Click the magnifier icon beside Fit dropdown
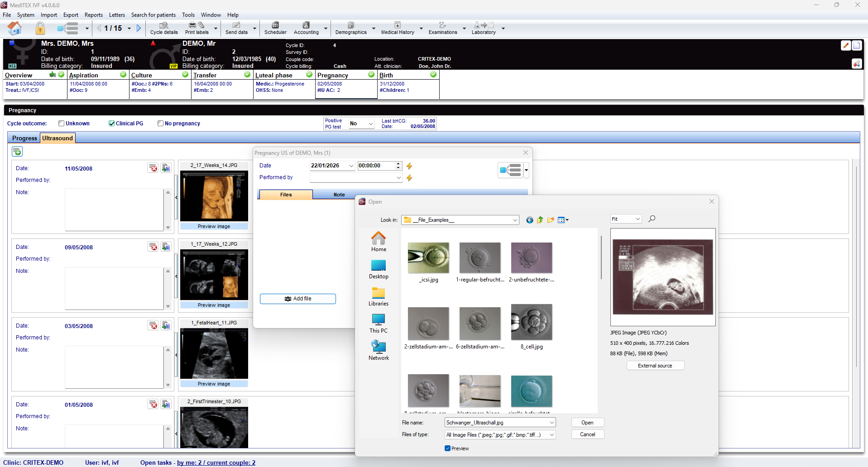868x467 pixels. point(652,219)
